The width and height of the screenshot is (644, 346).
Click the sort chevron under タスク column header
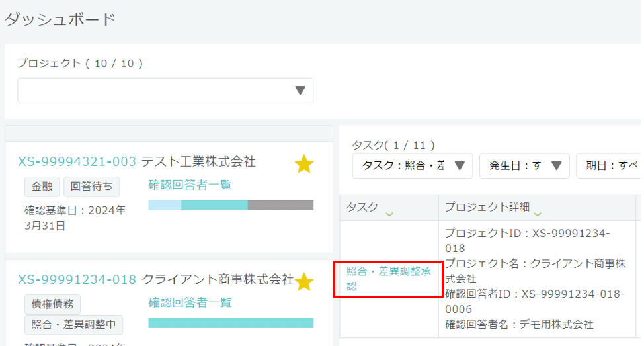(389, 214)
